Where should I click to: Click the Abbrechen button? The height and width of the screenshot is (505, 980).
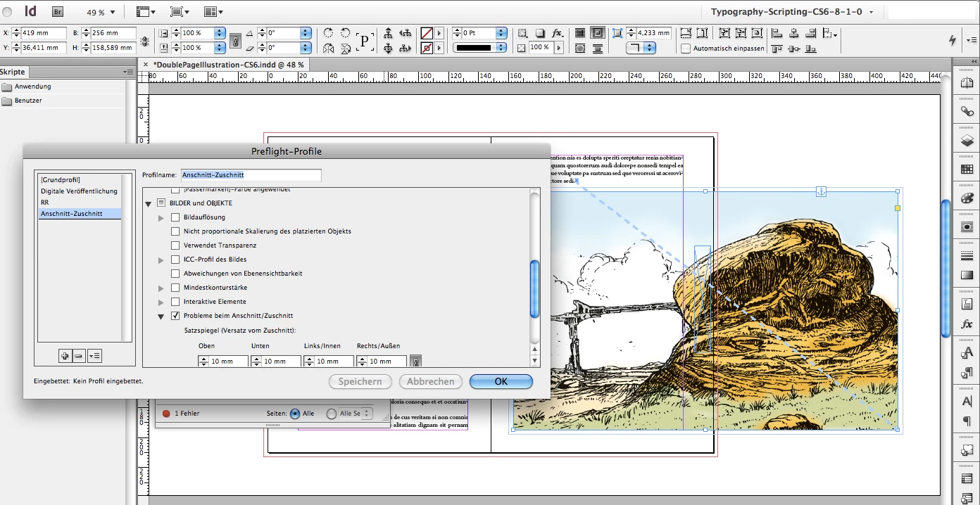(x=431, y=381)
